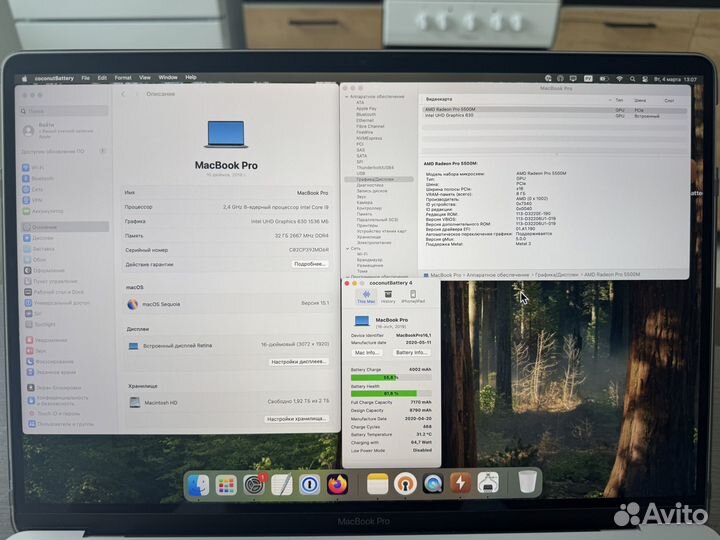720x540 pixels.
Task: Open the Help menu
Action: pos(191,77)
